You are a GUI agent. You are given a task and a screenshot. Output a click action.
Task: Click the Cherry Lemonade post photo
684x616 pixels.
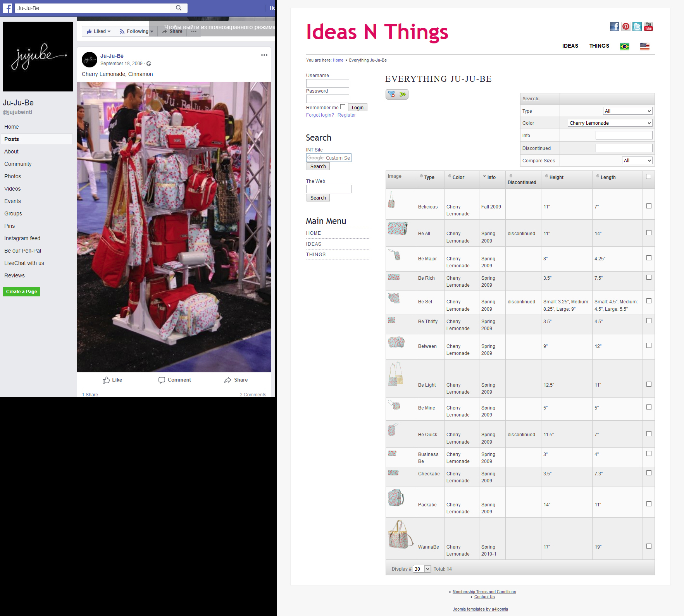174,227
